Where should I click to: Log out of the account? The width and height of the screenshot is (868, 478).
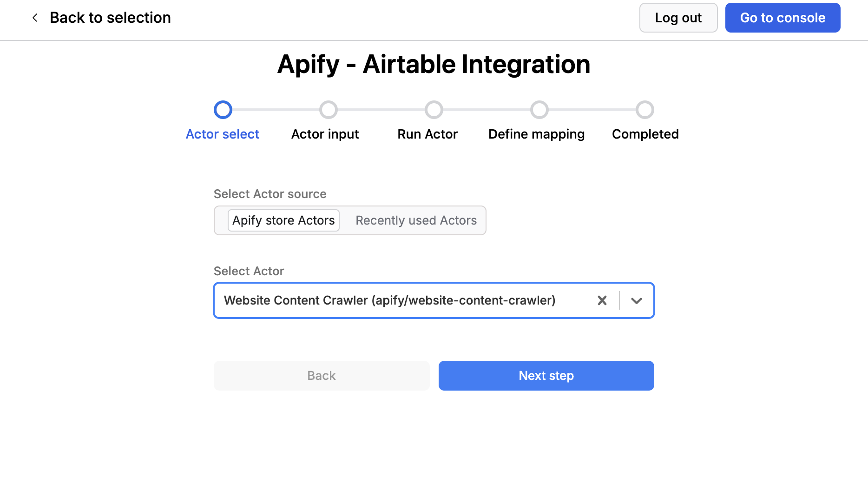click(x=678, y=18)
